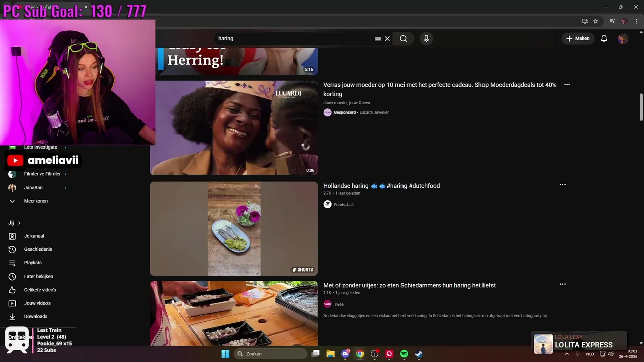Screen dimensions: 644x362
Task: Open more options for 'Hollandse haring' video
Action: tap(562, 185)
